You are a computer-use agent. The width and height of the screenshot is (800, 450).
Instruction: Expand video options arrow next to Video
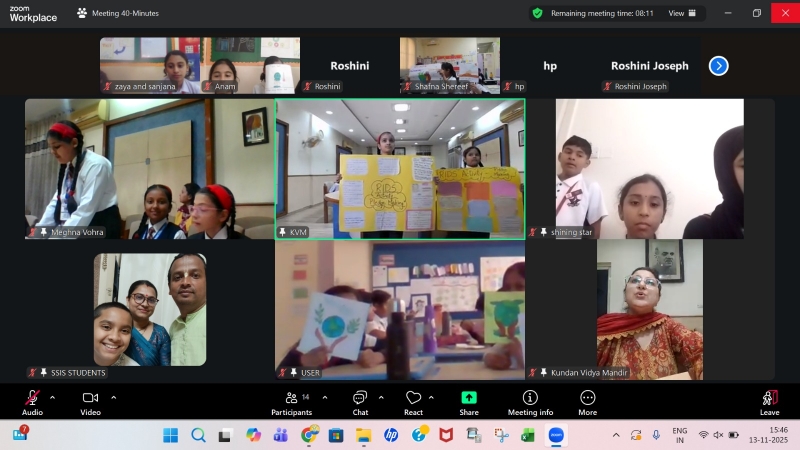click(113, 397)
